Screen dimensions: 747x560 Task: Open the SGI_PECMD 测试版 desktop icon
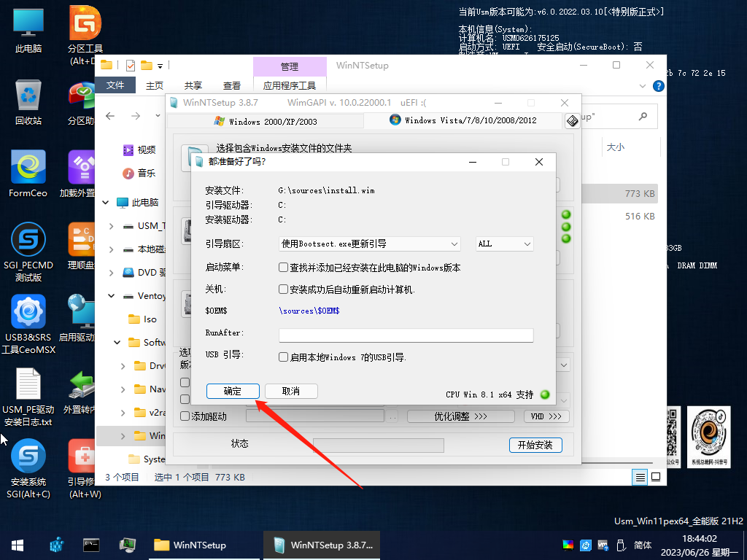click(x=28, y=252)
